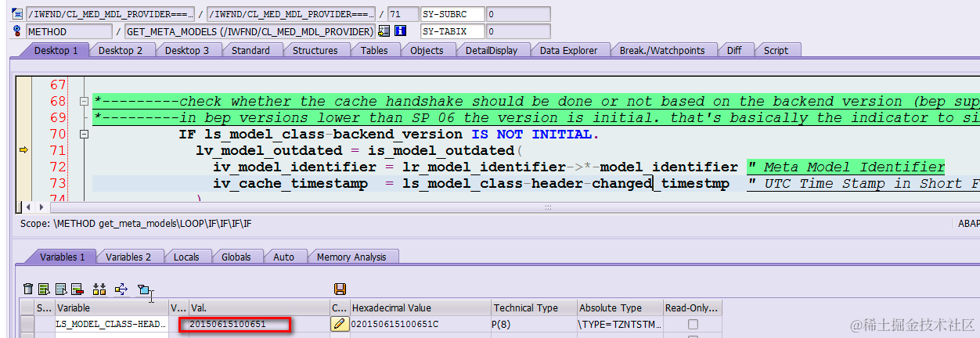Click the blue arrow cross icon in the variables toolbar
Image resolution: width=980 pixels, height=338 pixels.
pyautogui.click(x=121, y=289)
